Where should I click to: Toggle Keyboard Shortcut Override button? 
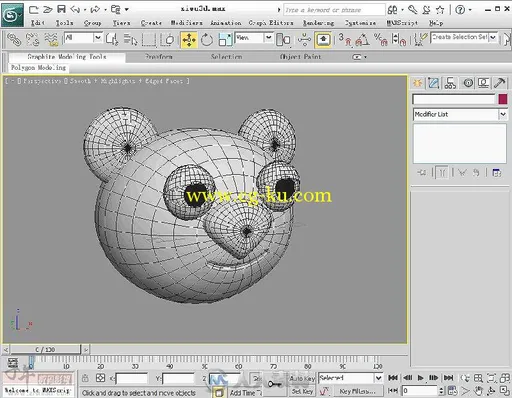323,39
